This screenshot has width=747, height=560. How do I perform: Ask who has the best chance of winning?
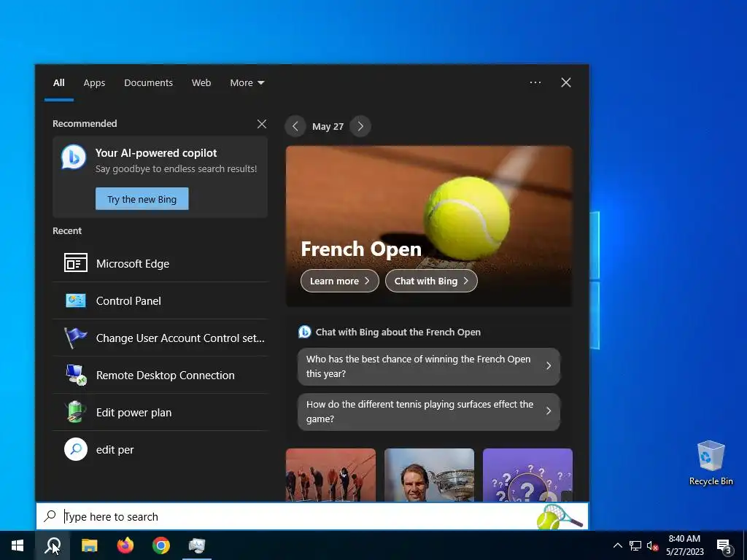(429, 366)
